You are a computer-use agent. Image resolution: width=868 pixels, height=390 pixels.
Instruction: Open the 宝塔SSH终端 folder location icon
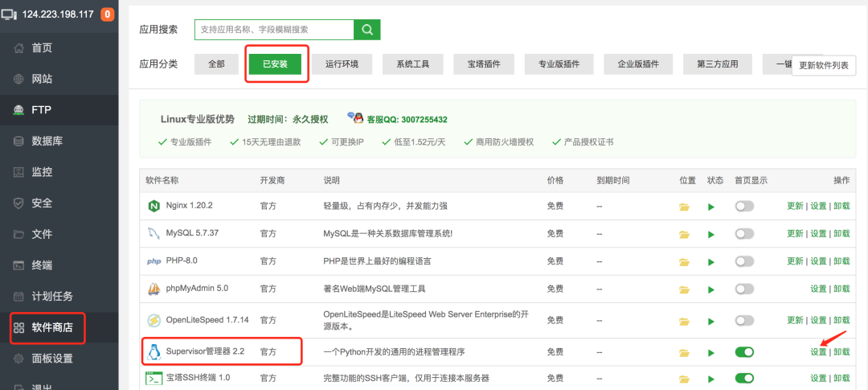(685, 380)
